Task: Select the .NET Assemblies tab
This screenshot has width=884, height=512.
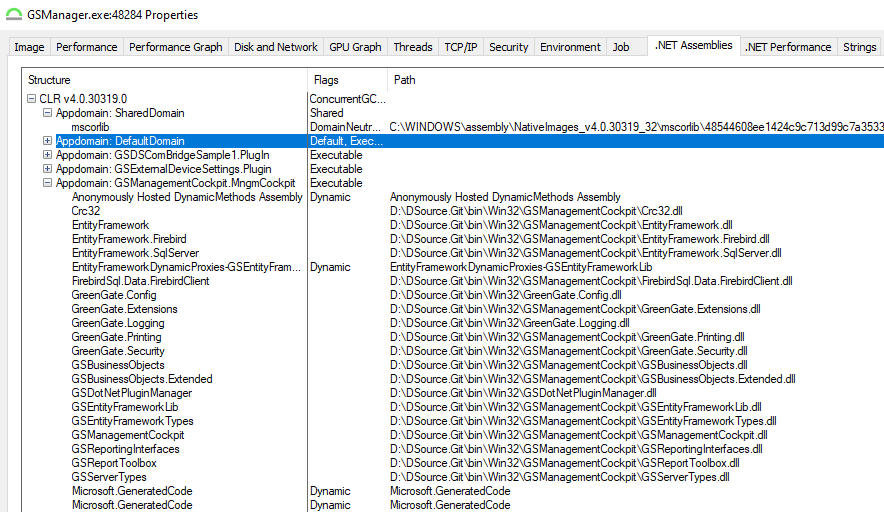Action: coord(693,45)
